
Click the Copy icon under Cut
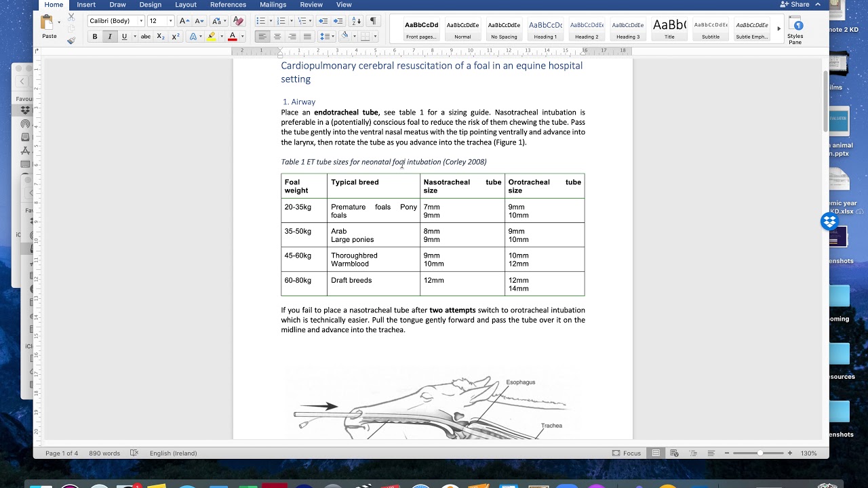click(71, 28)
